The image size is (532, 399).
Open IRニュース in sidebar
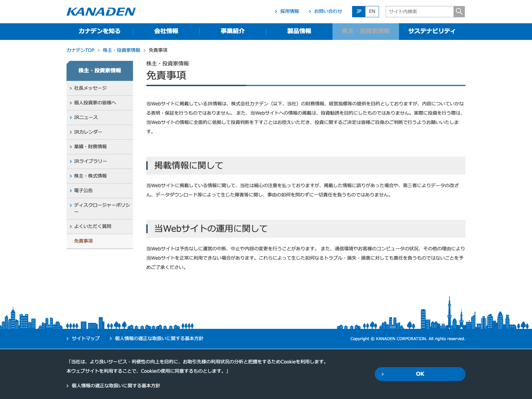click(86, 117)
